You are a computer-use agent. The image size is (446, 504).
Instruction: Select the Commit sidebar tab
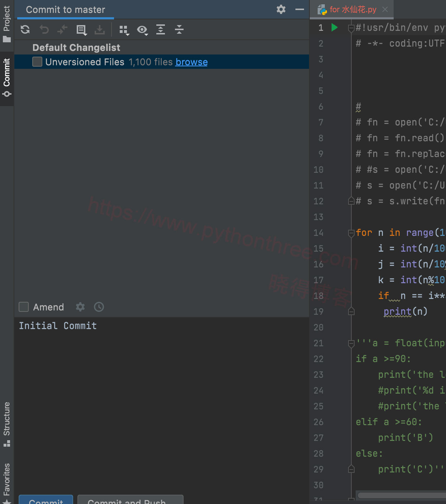[x=7, y=78]
